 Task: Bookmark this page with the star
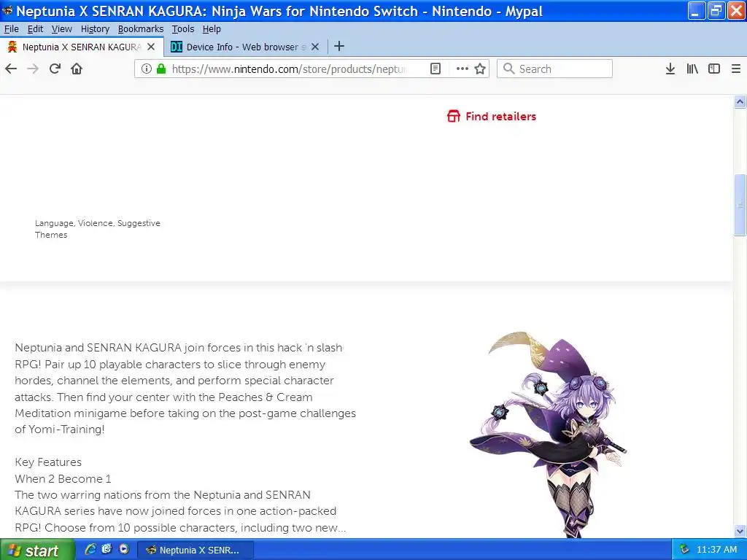480,69
